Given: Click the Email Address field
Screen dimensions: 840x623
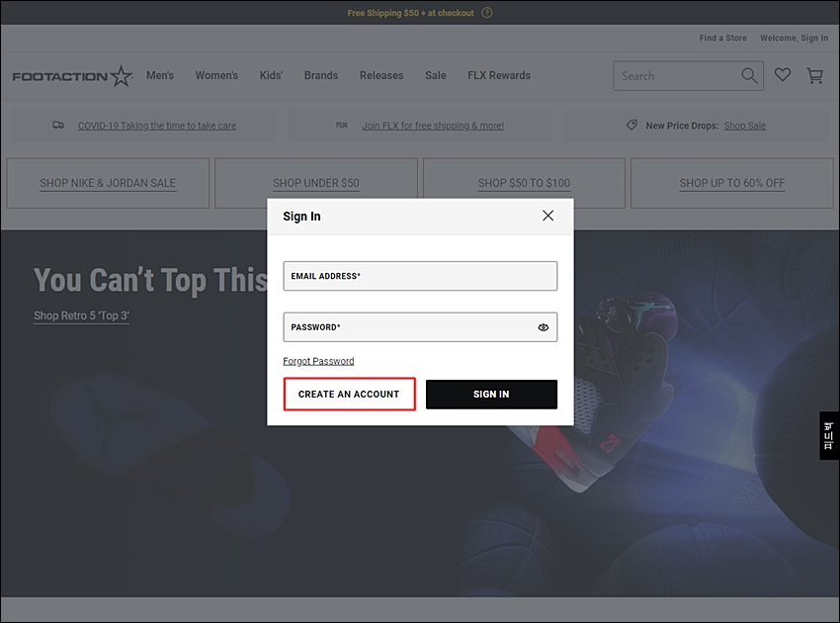Looking at the screenshot, I should (x=420, y=276).
